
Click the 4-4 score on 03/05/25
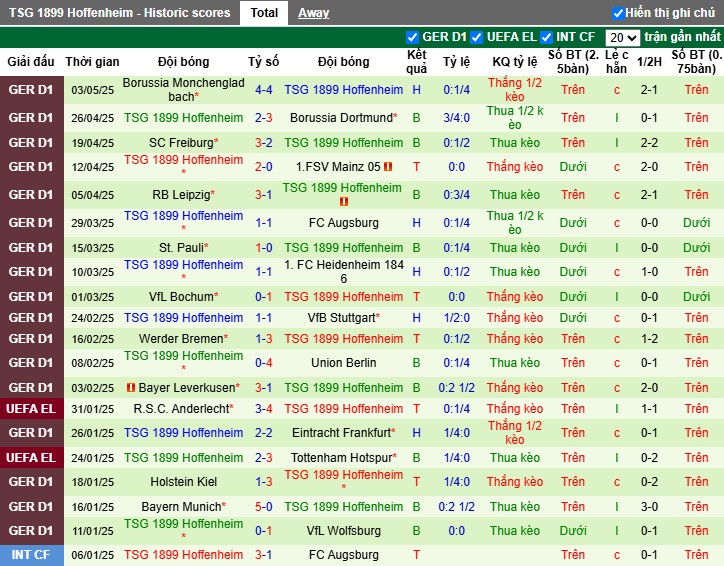click(264, 90)
